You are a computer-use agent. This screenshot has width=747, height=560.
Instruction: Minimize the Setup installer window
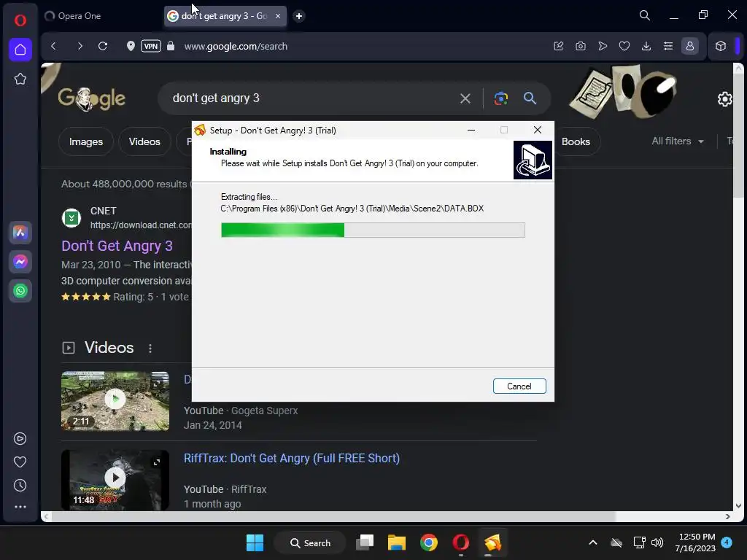point(471,130)
